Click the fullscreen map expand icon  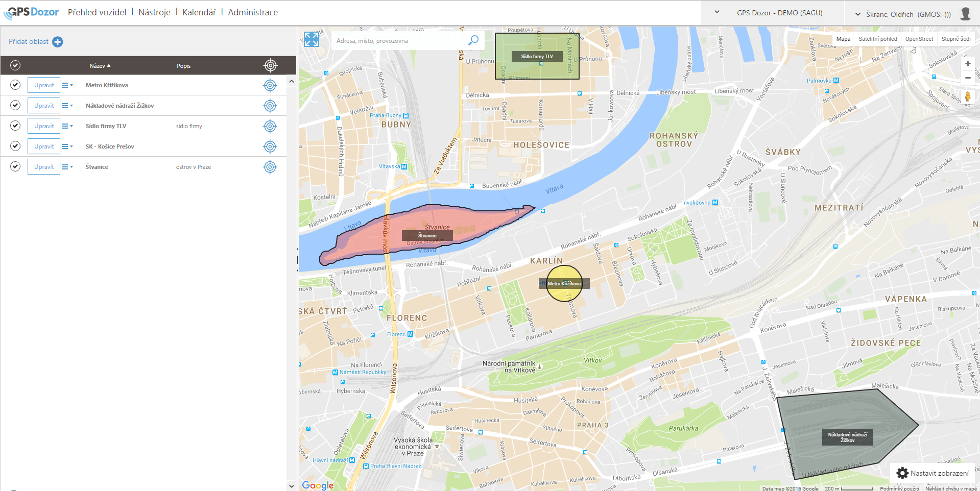tap(312, 39)
